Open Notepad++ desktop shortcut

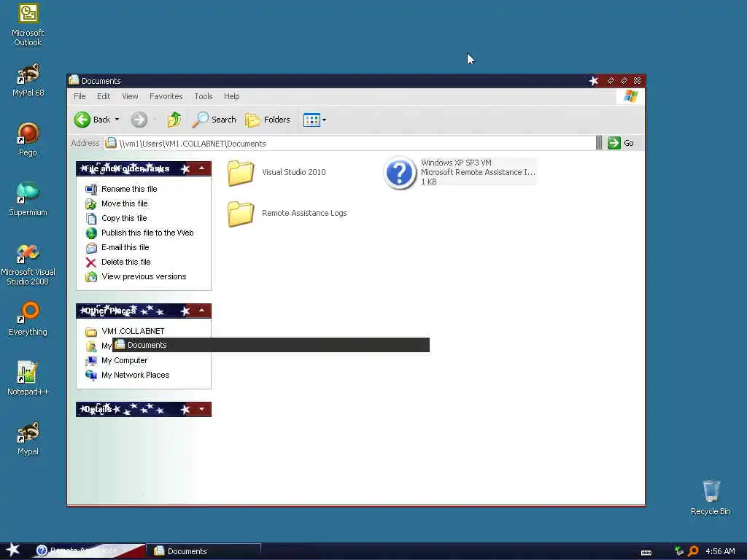click(x=28, y=378)
